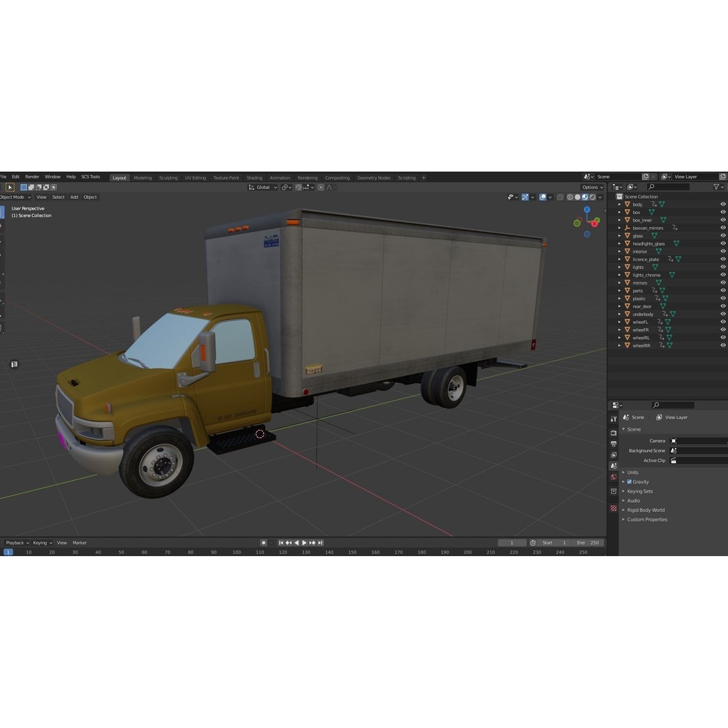
Task: Switch to the Shading workspace tab
Action: (x=254, y=177)
